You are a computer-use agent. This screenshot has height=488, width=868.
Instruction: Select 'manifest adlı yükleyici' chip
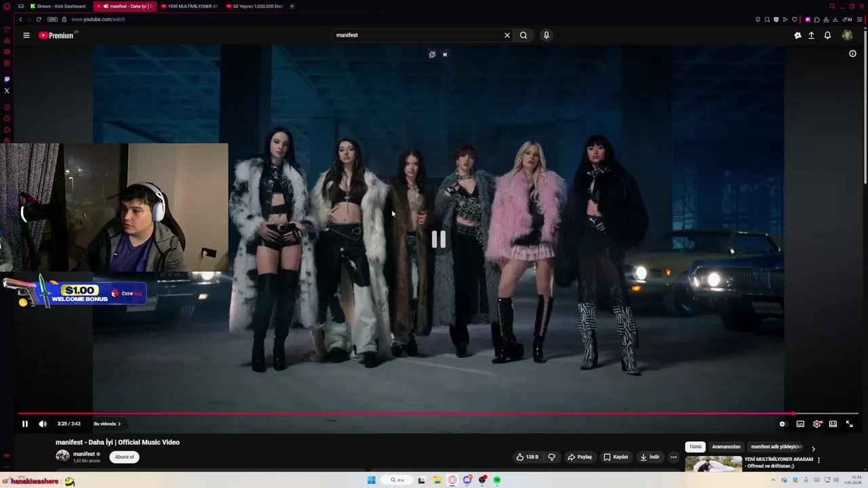[x=776, y=447]
